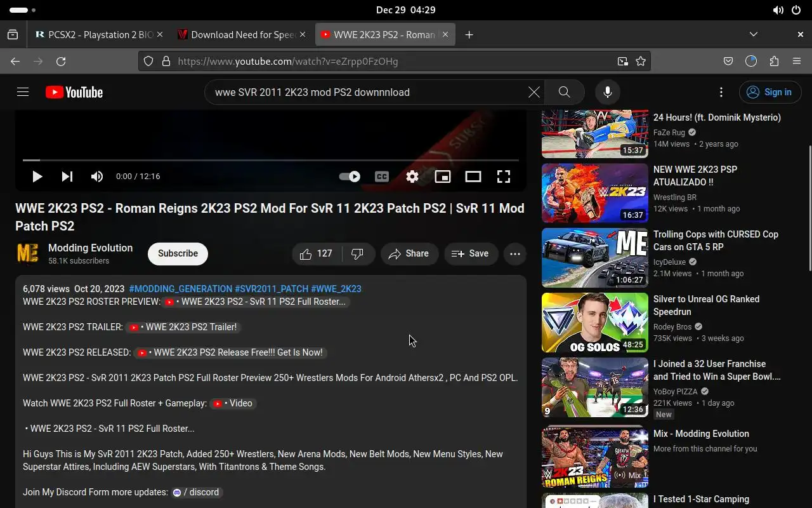Open more actions ellipsis under video
The width and height of the screenshot is (812, 508).
click(x=515, y=253)
